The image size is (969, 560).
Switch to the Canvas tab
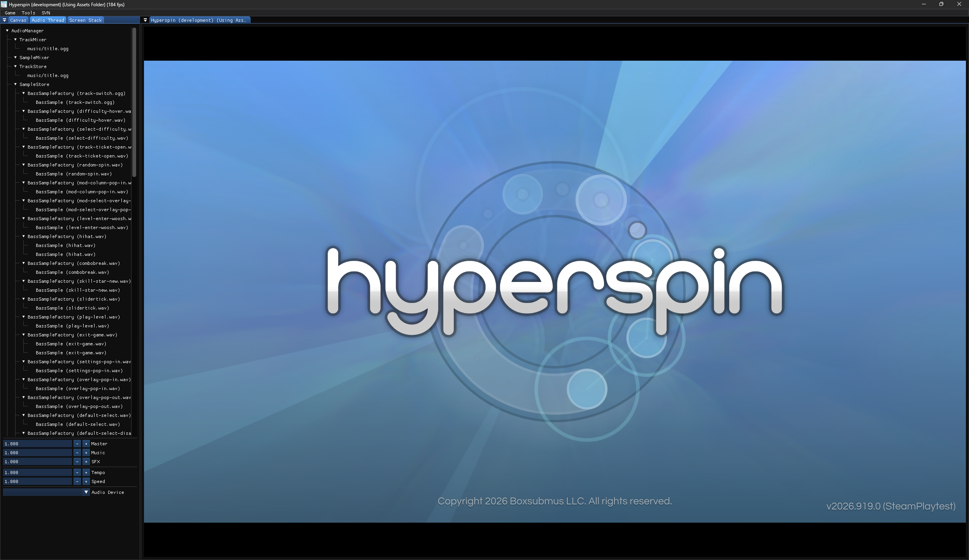(18, 20)
